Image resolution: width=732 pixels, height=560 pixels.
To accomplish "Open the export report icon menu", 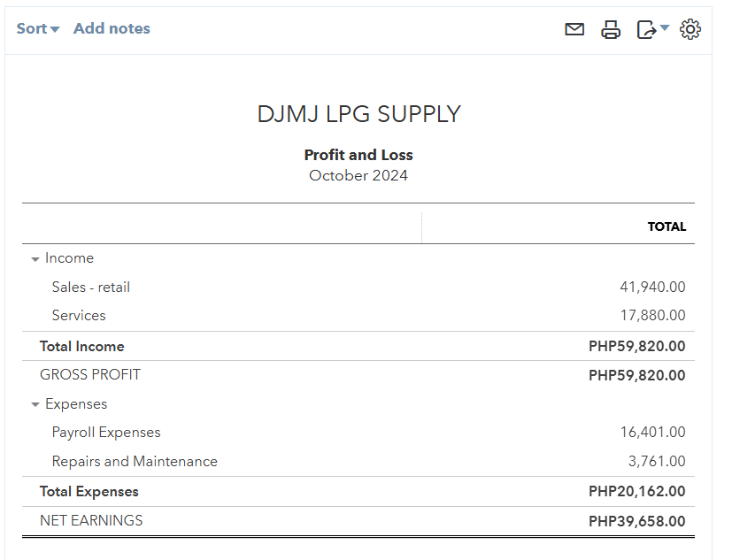I will tap(652, 29).
